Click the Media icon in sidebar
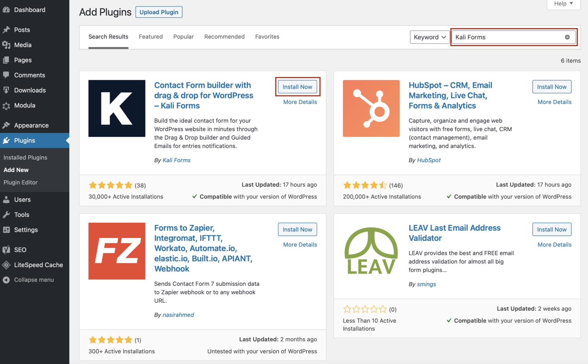588x364 pixels. (x=6, y=45)
